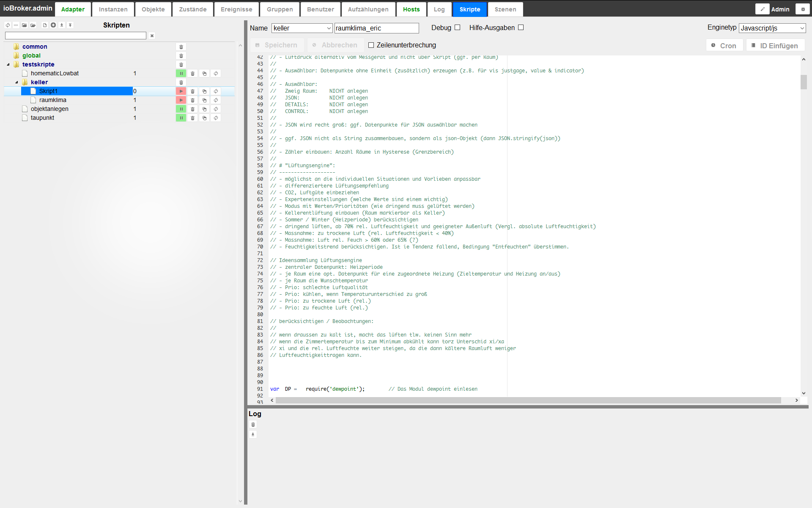Click the ID Einfügen button
The image size is (812, 508).
pyautogui.click(x=775, y=45)
